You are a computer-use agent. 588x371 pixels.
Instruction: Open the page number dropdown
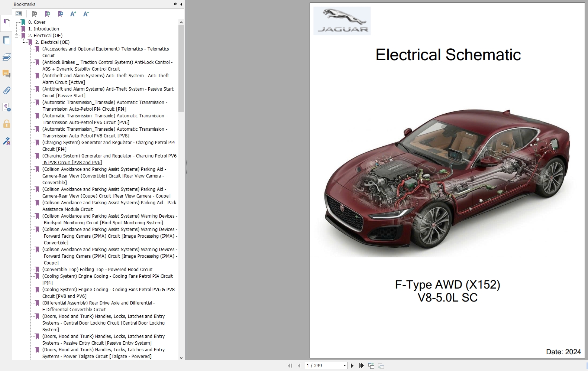point(345,366)
